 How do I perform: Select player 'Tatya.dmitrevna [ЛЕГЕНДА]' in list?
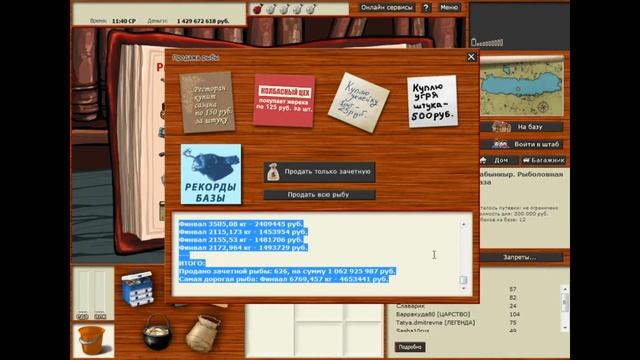click(x=436, y=322)
